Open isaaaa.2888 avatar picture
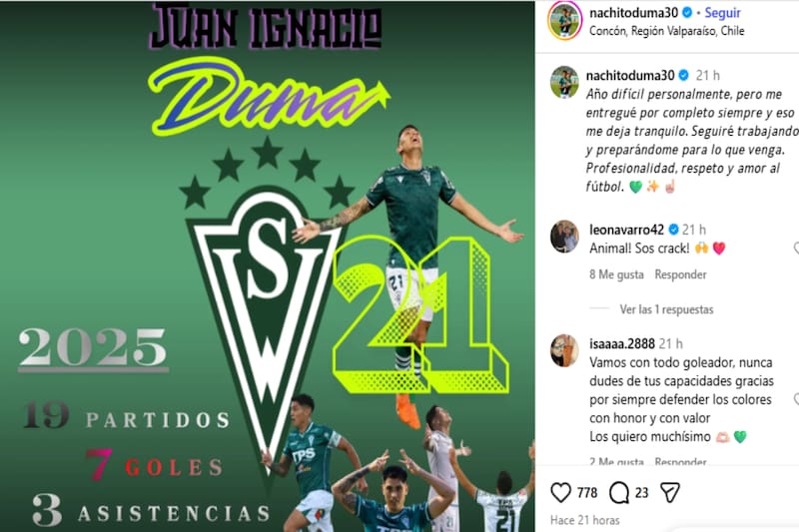Image resolution: width=799 pixels, height=532 pixels. [x=564, y=350]
